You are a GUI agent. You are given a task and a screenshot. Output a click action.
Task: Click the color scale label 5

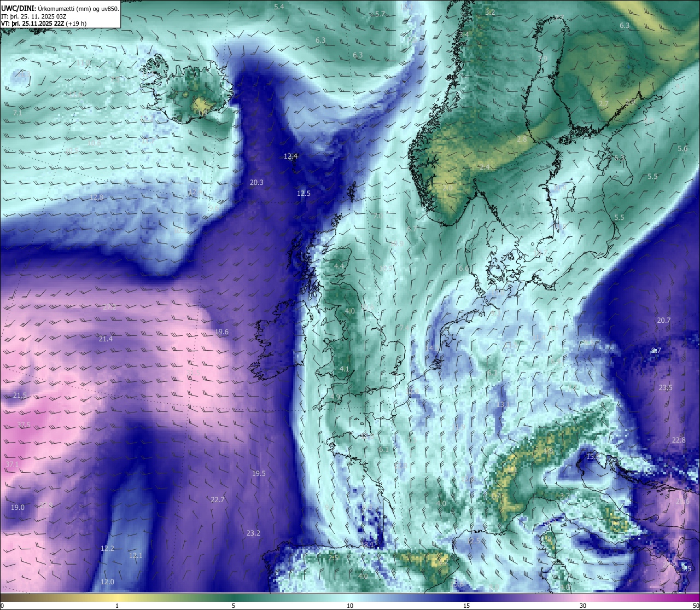point(234,606)
